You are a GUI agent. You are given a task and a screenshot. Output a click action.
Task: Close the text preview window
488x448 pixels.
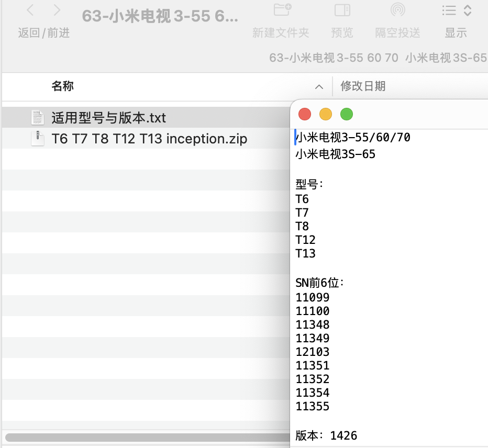point(305,114)
